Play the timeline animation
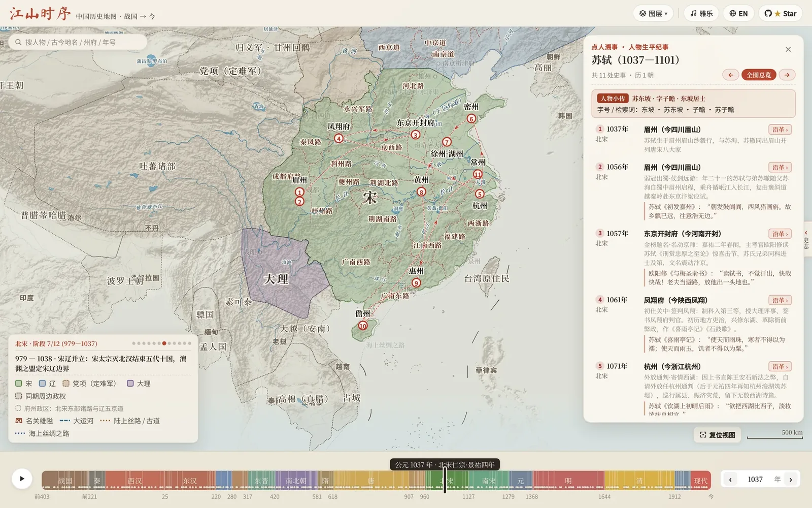 click(x=22, y=479)
